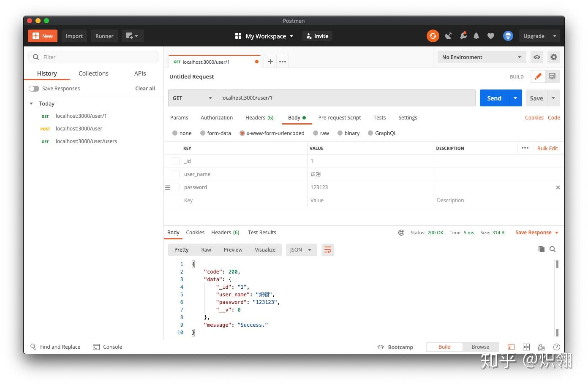
Task: Open the No Environment dropdown
Action: (481, 57)
